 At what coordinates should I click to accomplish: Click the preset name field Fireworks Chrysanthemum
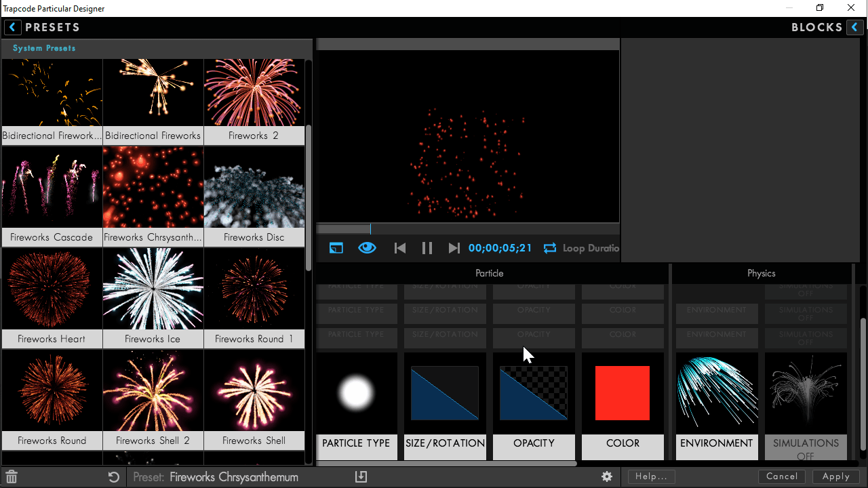[234, 477]
